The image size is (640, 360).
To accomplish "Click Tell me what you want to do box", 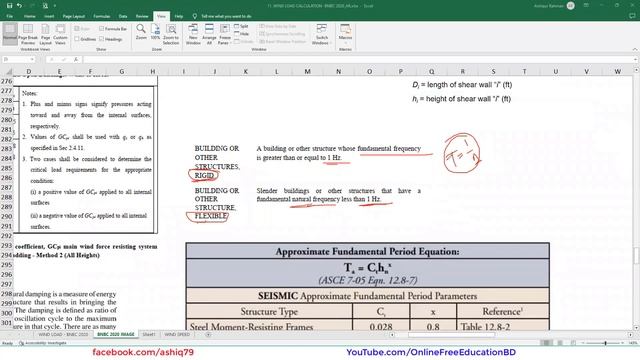I will tap(226, 16).
